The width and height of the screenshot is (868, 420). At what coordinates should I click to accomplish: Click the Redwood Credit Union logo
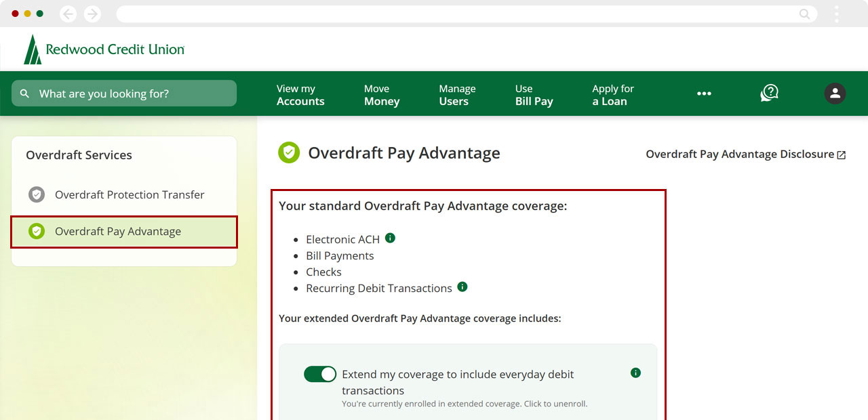[x=104, y=49]
